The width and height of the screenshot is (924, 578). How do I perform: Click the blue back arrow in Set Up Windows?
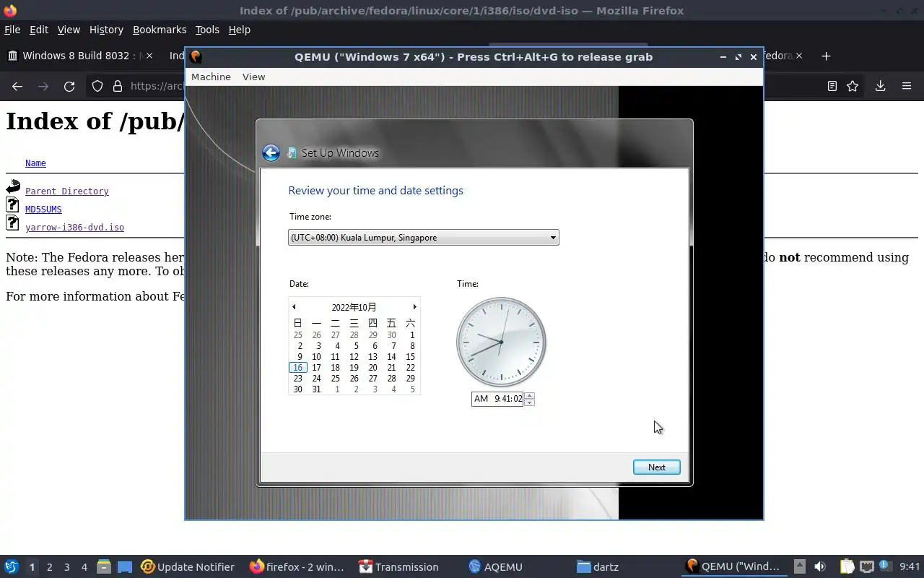tap(271, 152)
